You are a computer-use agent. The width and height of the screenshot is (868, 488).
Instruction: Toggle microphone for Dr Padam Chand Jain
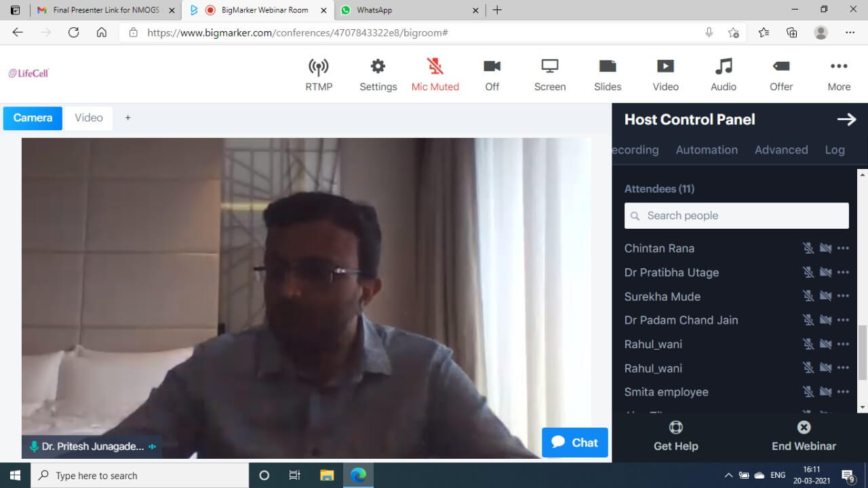pos(808,320)
